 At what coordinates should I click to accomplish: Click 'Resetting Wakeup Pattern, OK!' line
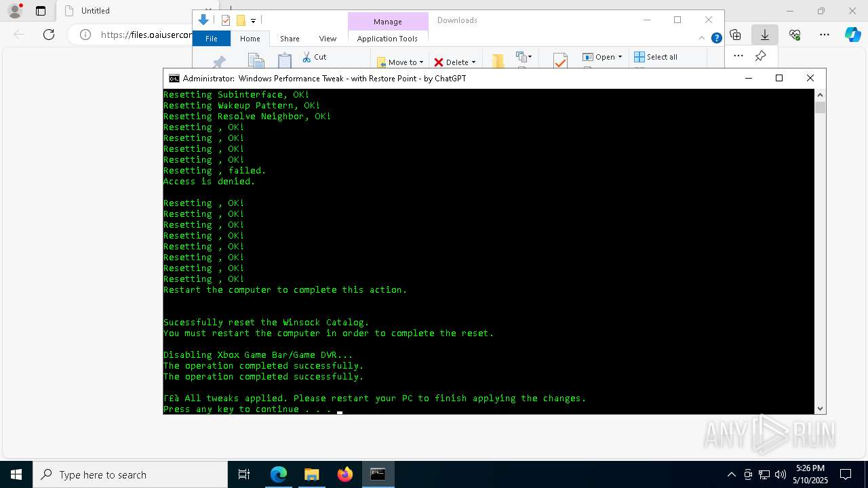[x=242, y=105]
